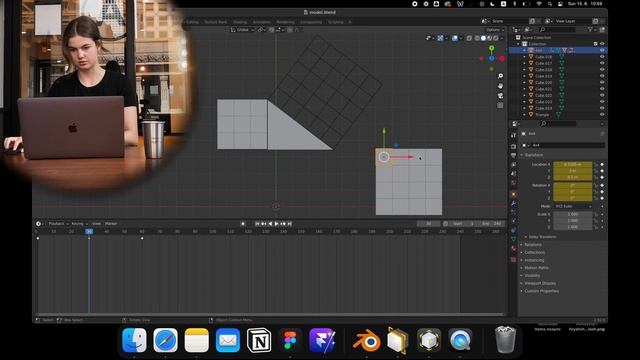640x360 pixels.
Task: Switch perspective/orthographic with the grid icon
Action: tap(500, 105)
